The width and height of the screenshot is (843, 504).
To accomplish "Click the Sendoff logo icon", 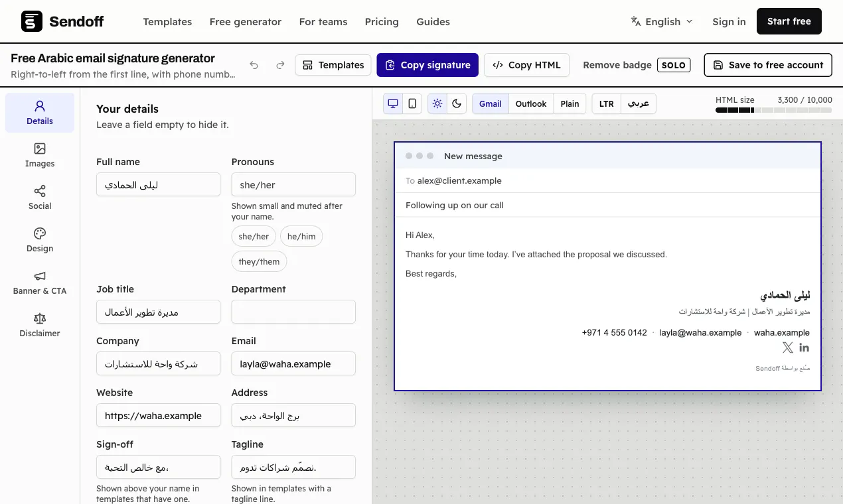I will click(x=32, y=21).
